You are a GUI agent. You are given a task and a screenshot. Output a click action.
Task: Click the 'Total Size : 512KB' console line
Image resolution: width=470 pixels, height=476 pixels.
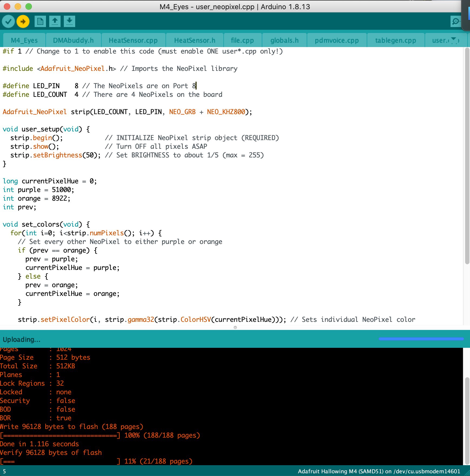click(x=38, y=366)
